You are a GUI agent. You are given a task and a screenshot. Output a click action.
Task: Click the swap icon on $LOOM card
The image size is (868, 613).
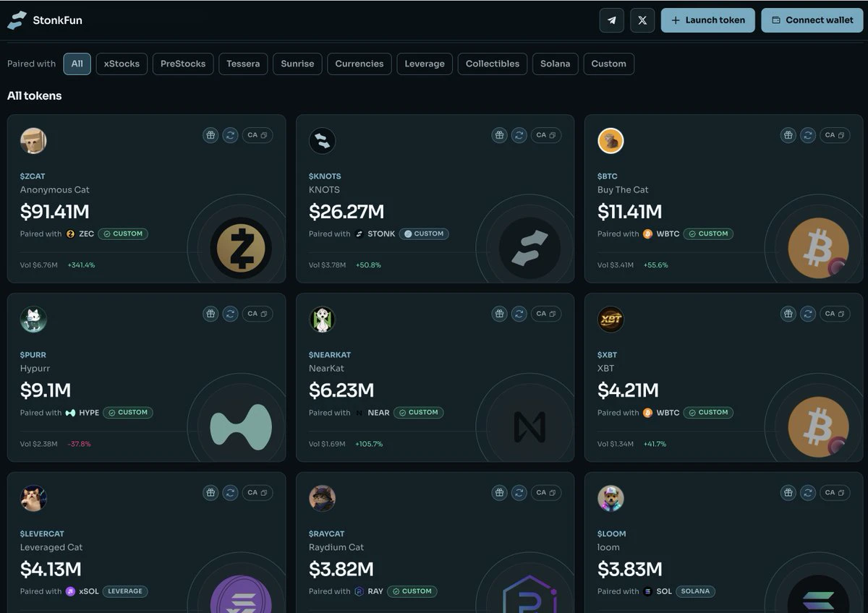[807, 492]
